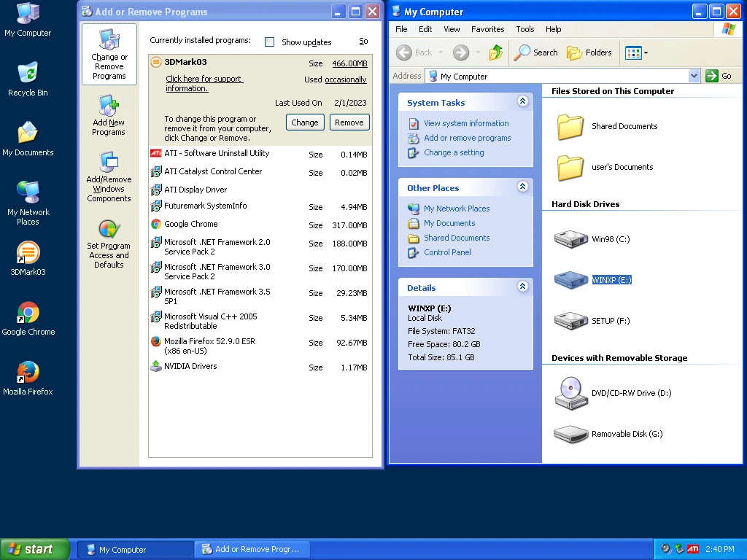Image resolution: width=747 pixels, height=560 pixels.
Task: Select Add New Programs sidebar icon
Action: tap(109, 116)
